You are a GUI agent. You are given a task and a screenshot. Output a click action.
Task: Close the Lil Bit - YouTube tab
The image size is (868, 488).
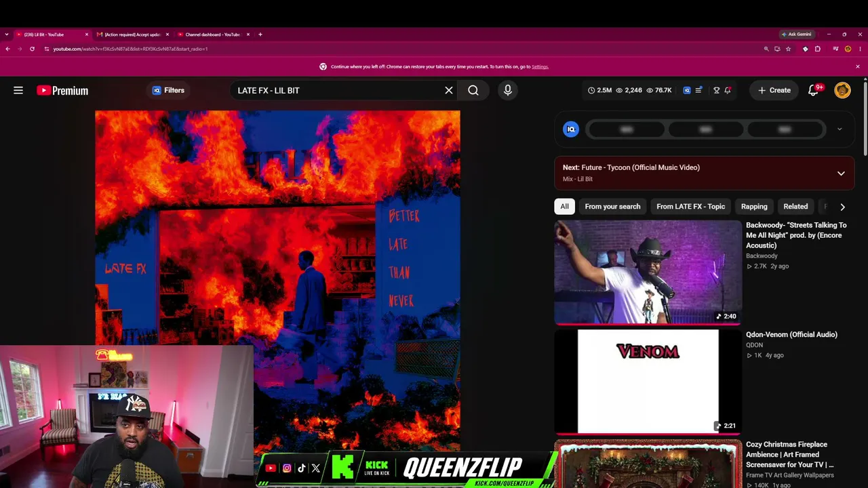pos(87,35)
